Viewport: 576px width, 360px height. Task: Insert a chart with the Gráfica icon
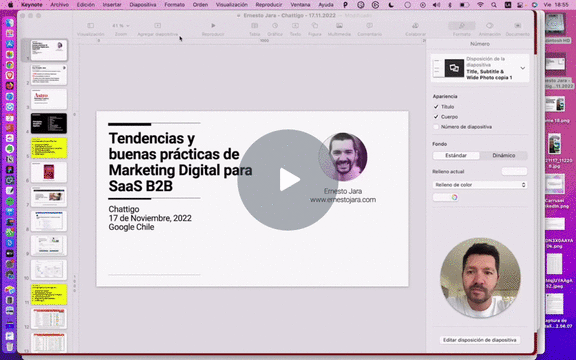tap(275, 26)
